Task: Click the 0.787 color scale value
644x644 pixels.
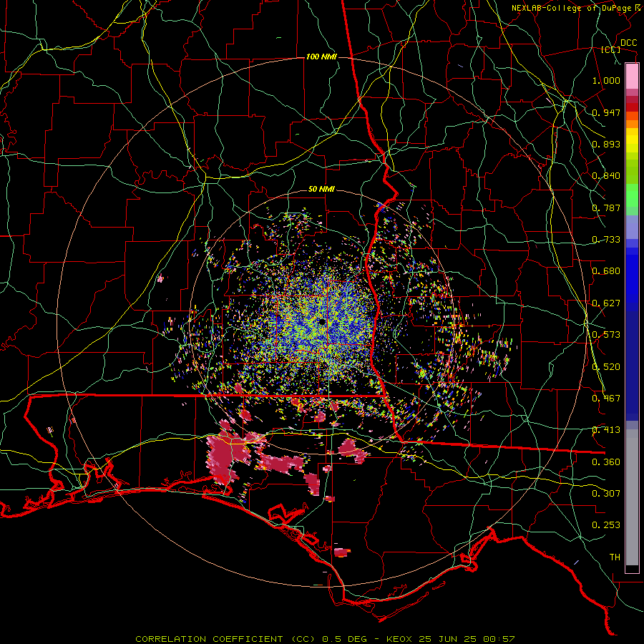Action: point(606,208)
